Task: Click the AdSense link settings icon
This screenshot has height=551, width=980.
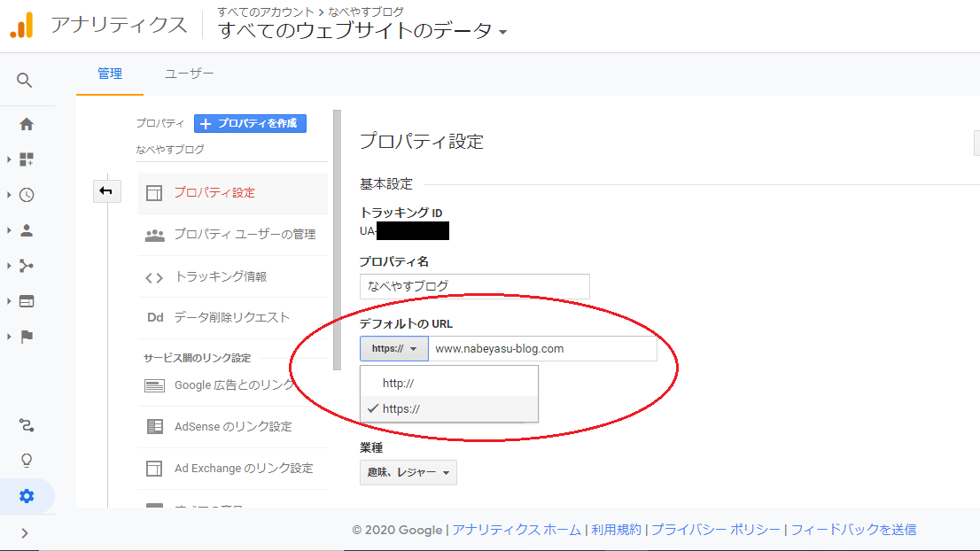Action: (154, 427)
